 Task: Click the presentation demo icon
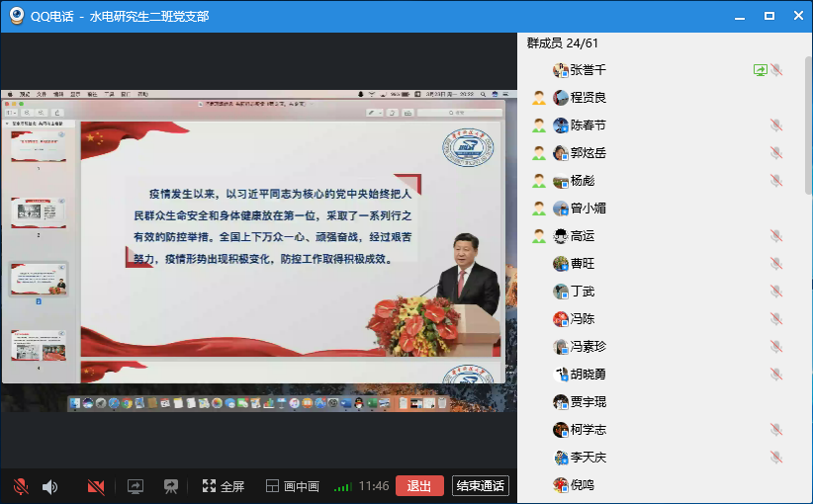(x=171, y=486)
